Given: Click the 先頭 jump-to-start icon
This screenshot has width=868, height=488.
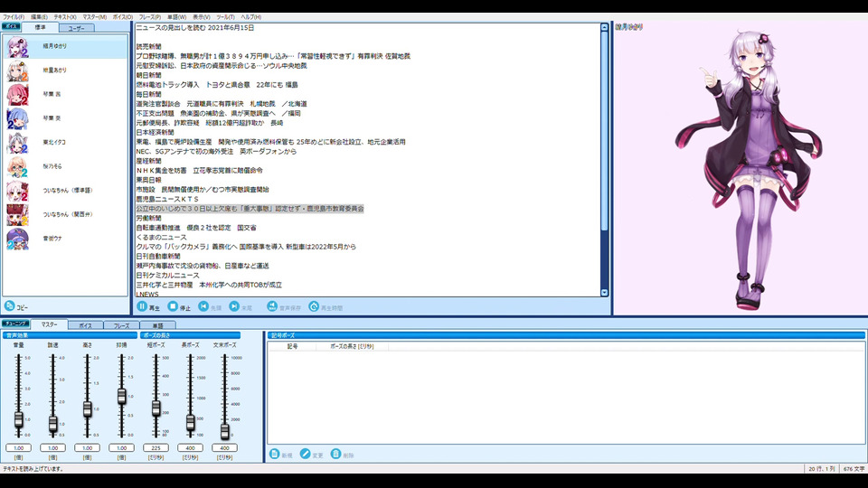Looking at the screenshot, I should point(203,306).
